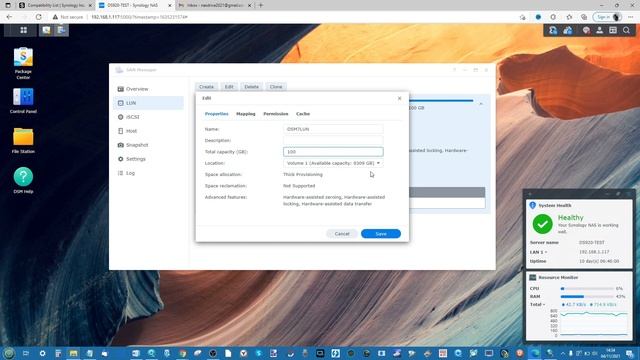Open a new browser tab

pos(261,5)
